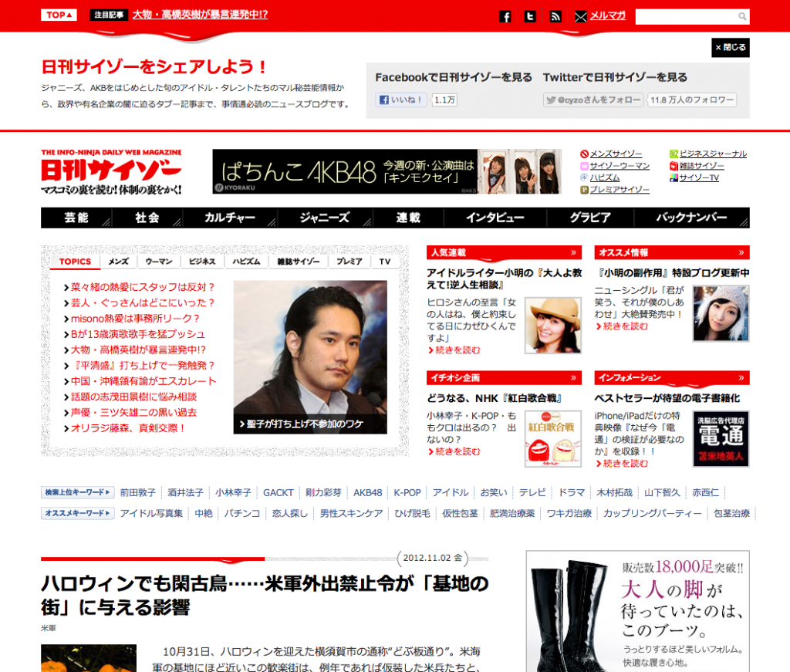
Task: Open the サイゾーTV link
Action: [x=699, y=177]
